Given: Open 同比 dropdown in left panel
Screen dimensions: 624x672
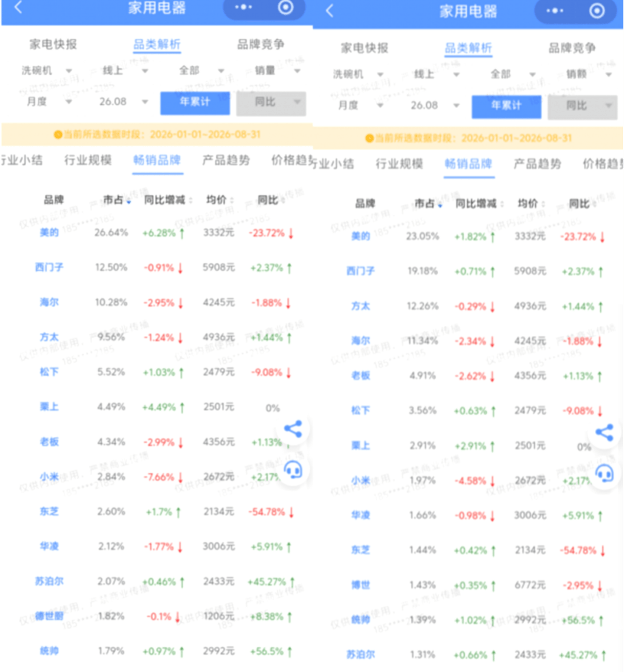Looking at the screenshot, I should tap(271, 103).
